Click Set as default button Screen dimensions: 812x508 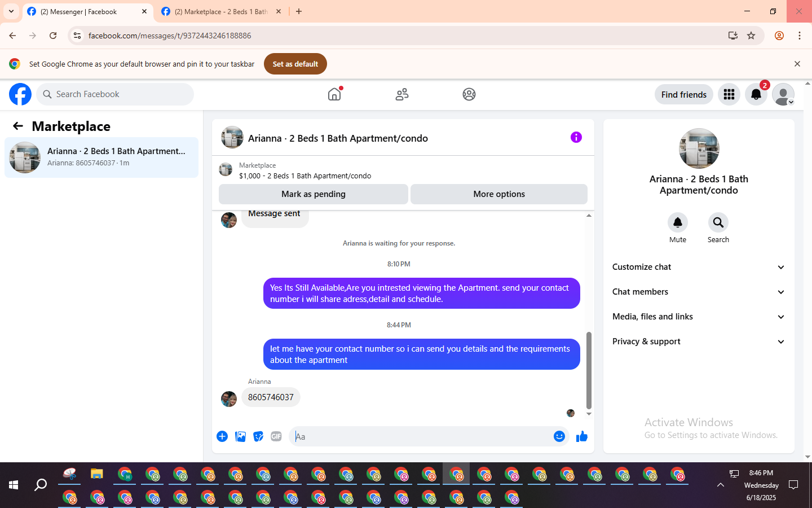coord(295,64)
